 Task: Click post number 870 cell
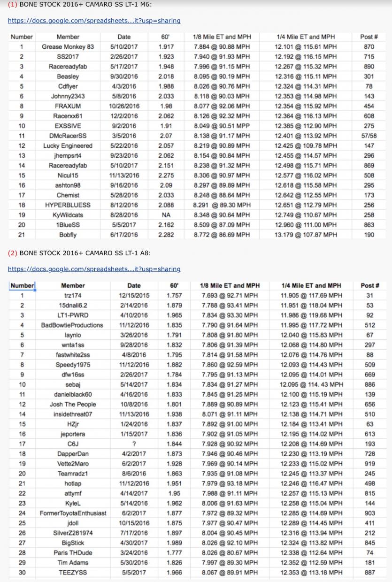coord(369,47)
